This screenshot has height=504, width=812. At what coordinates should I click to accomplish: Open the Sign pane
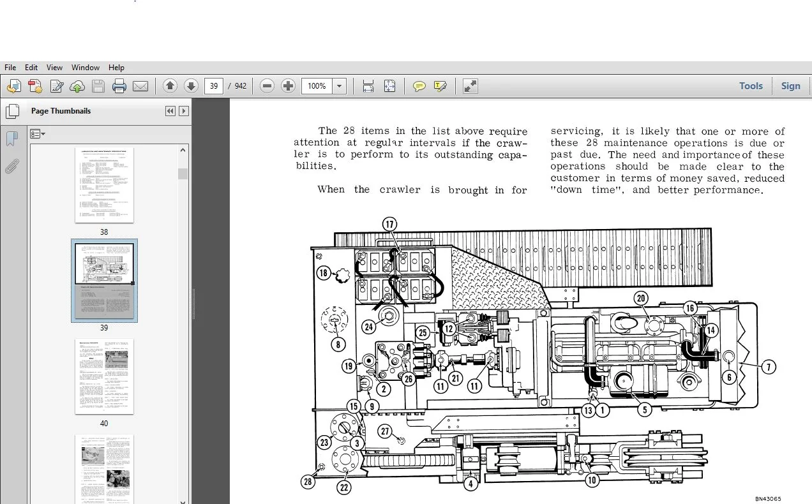coord(790,86)
